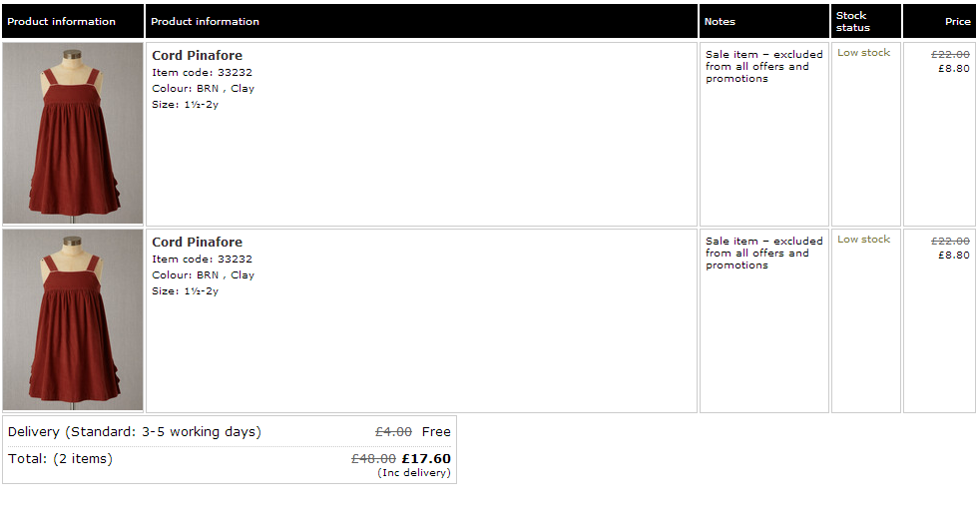The height and width of the screenshot is (527, 980).
Task: Click the second row's Low stock status
Action: pyautogui.click(x=864, y=240)
